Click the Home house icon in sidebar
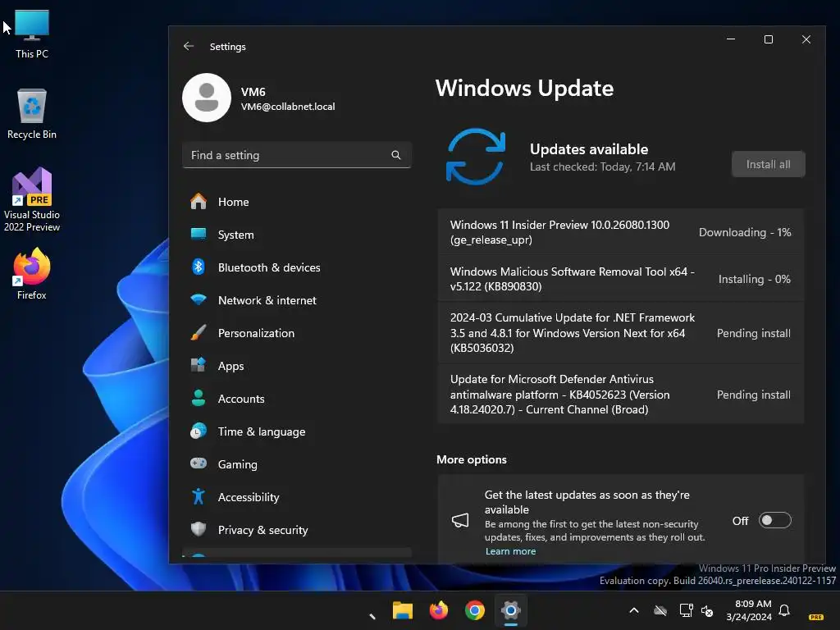 [199, 202]
